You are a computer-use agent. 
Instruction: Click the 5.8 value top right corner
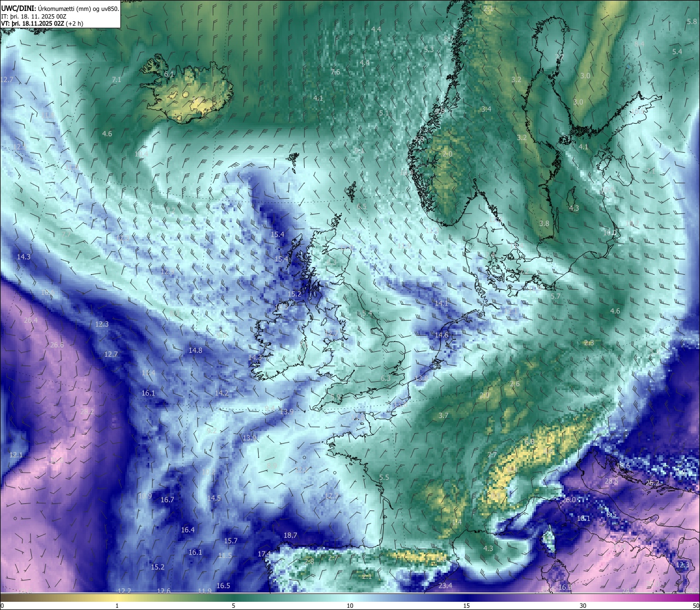[692, 21]
